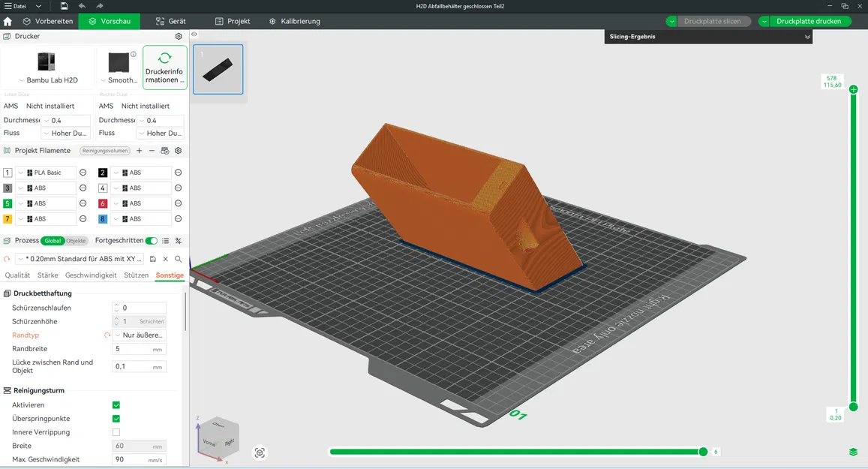The image size is (868, 469).
Task: Open printer settings gear icon
Action: [x=179, y=36]
